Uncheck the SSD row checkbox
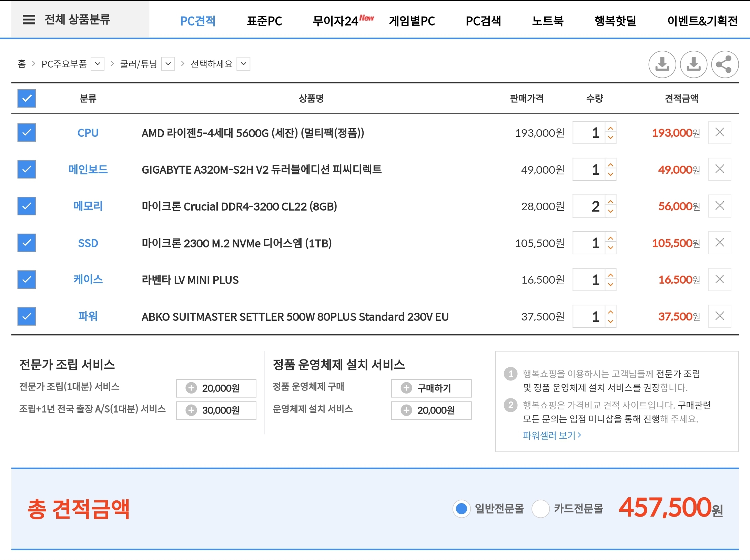This screenshot has height=560, width=750. pos(27,243)
